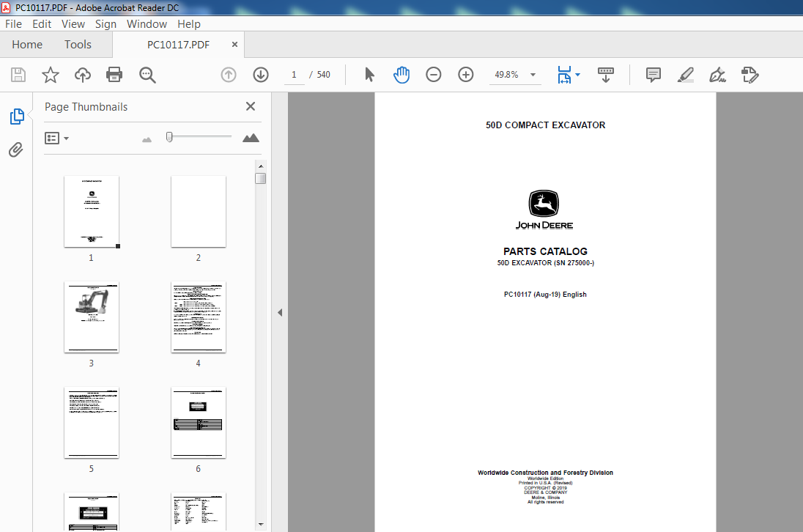Enlarge thumbnails large mountain icon
The height and width of the screenshot is (532, 803).
pos(251,138)
